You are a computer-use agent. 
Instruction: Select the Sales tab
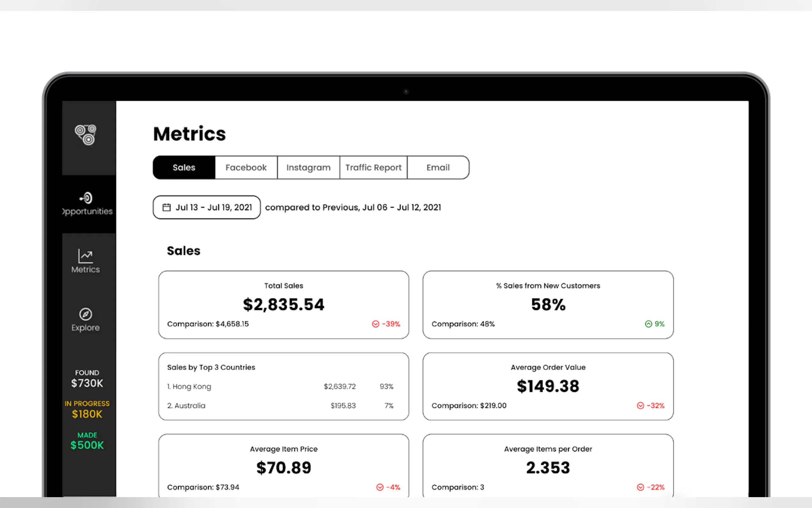[x=183, y=167]
